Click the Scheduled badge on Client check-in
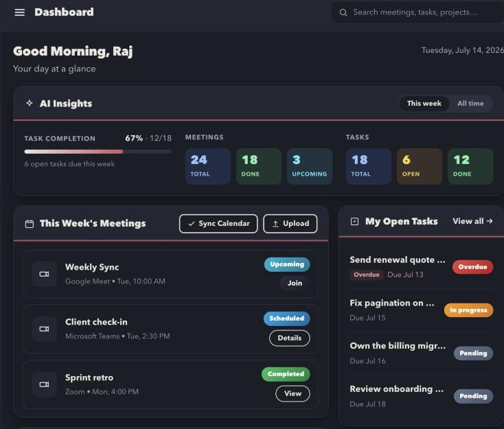Image resolution: width=504 pixels, height=429 pixels. 287,318
